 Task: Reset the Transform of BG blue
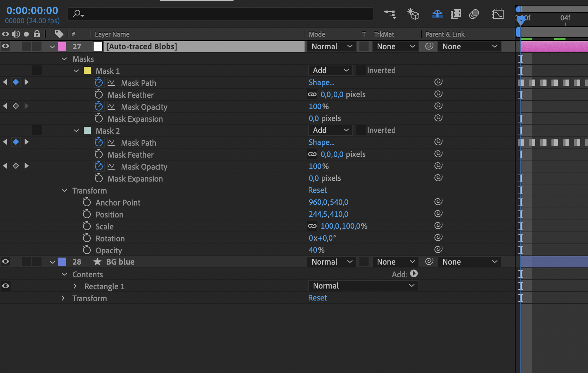[x=317, y=298]
